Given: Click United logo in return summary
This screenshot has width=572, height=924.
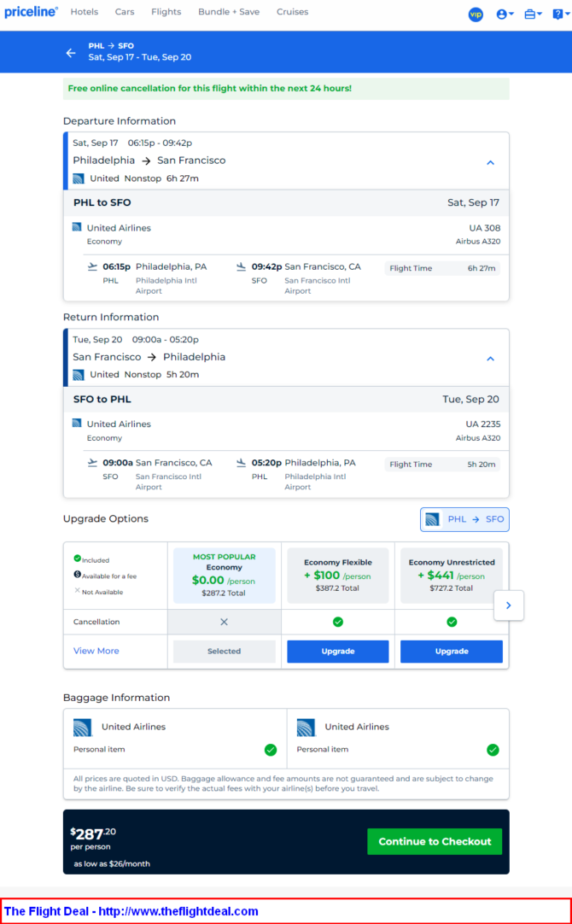Looking at the screenshot, I should (x=79, y=375).
